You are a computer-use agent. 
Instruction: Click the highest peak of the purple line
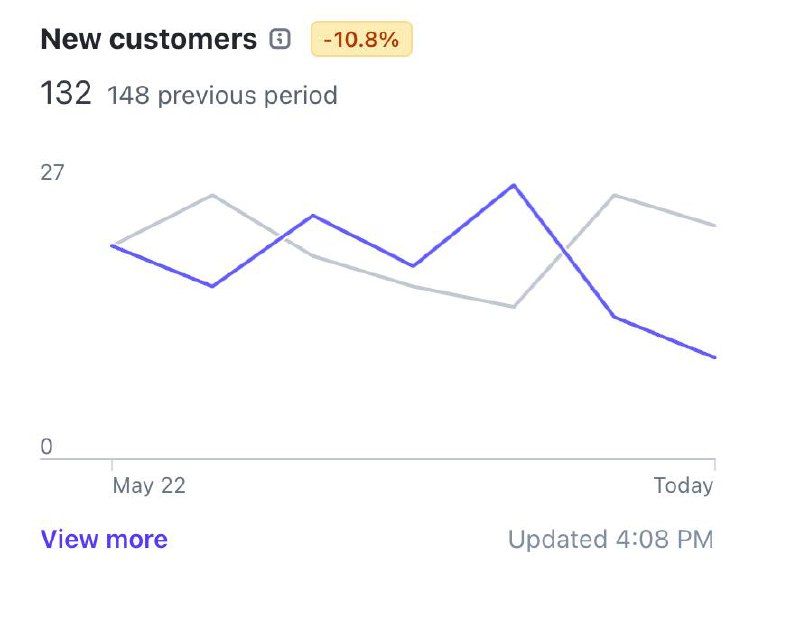coord(513,185)
